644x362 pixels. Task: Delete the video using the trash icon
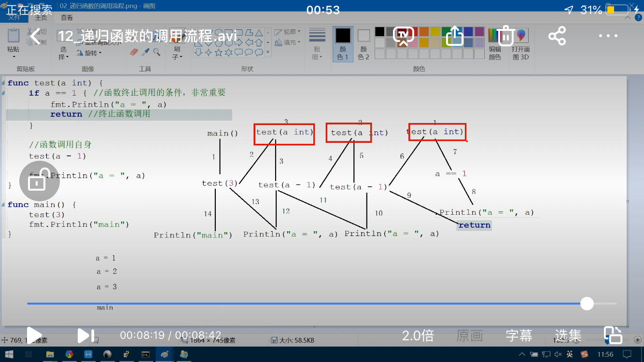[505, 35]
